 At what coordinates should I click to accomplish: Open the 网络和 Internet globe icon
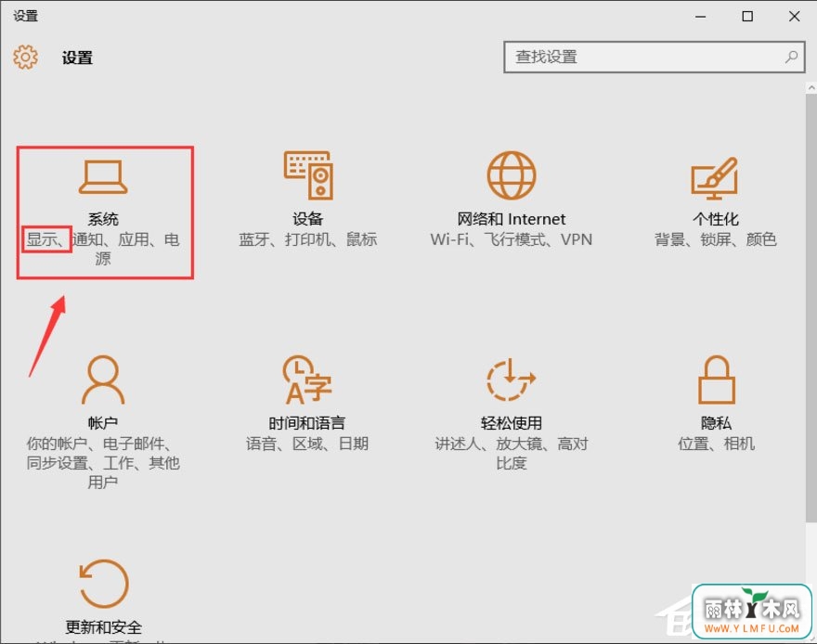512,175
